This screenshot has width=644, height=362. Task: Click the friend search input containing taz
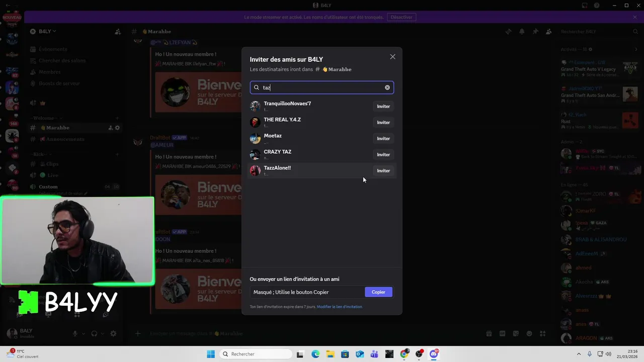tap(321, 87)
